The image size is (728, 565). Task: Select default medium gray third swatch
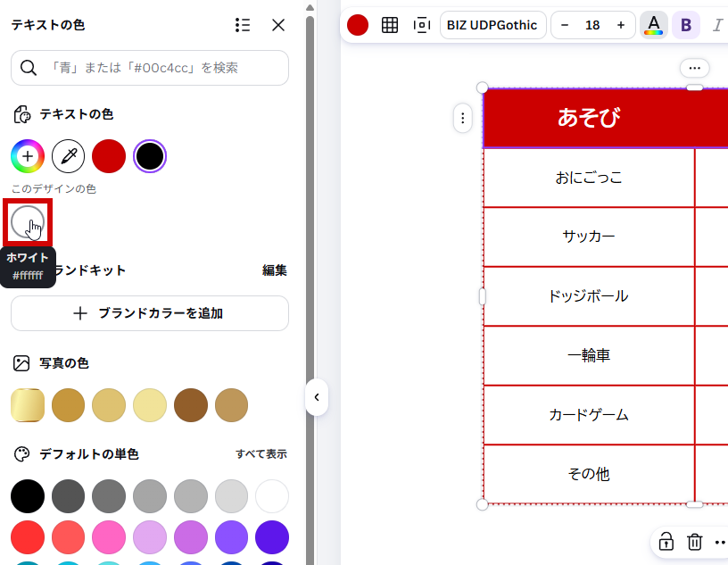point(109,496)
